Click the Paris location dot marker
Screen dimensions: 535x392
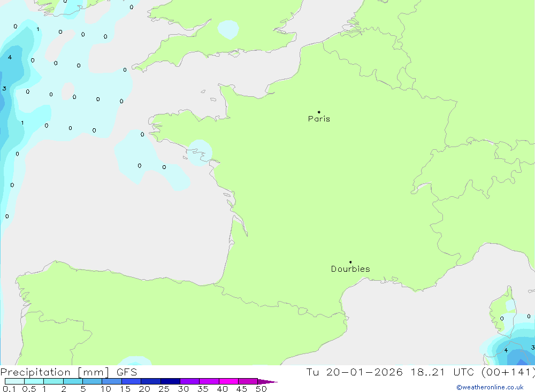(x=319, y=112)
